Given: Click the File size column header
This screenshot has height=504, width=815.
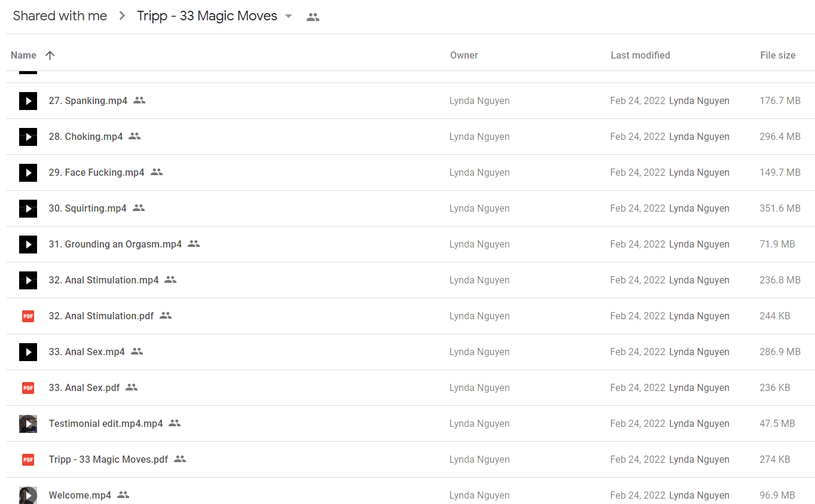Looking at the screenshot, I should 778,55.
